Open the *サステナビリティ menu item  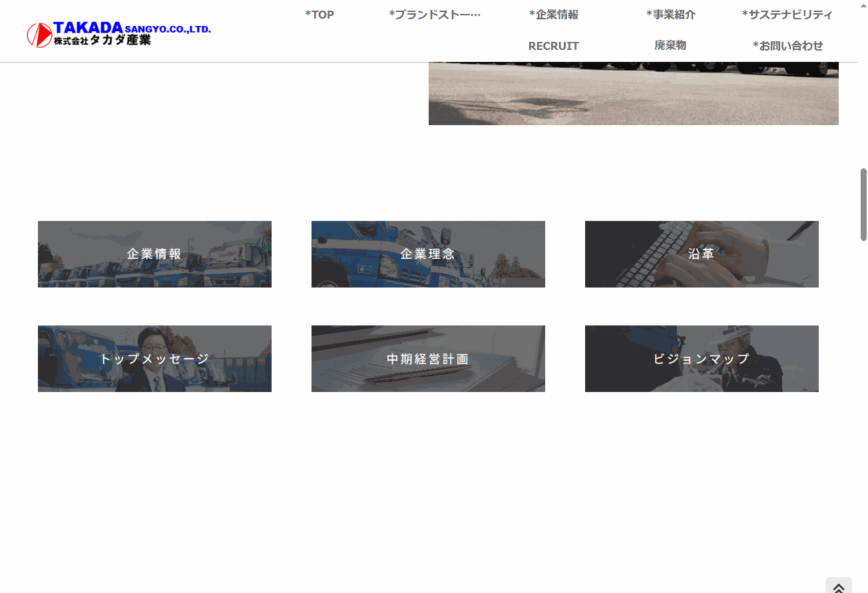point(787,15)
